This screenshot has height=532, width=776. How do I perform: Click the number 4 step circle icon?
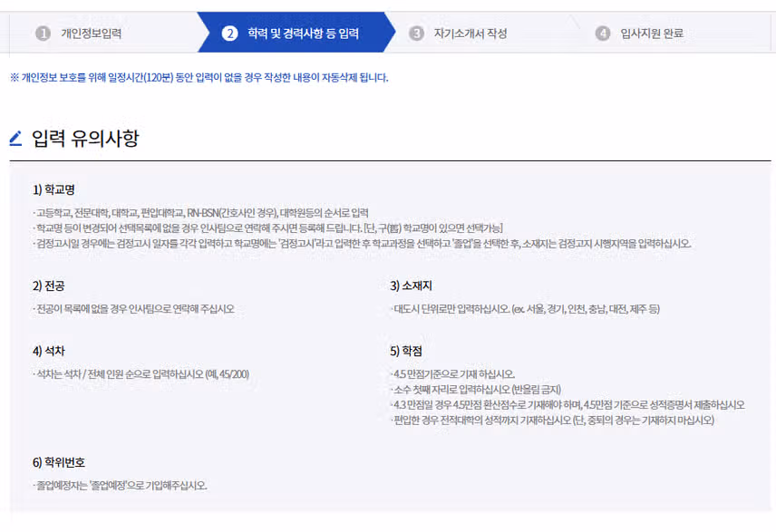point(602,34)
